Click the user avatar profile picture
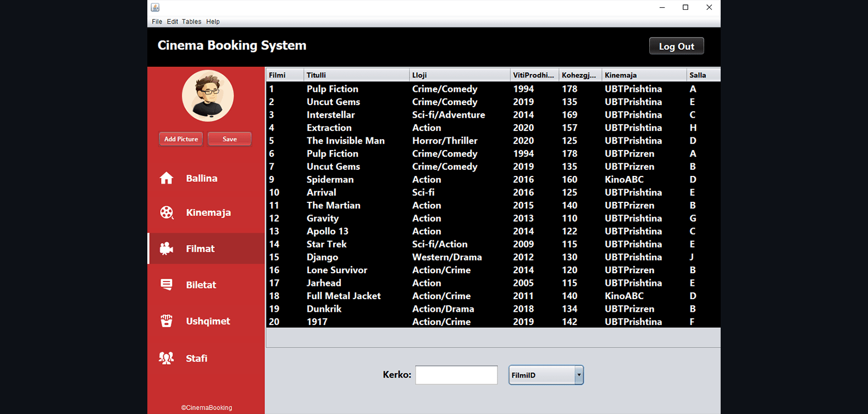The width and height of the screenshot is (868, 414). pos(208,96)
